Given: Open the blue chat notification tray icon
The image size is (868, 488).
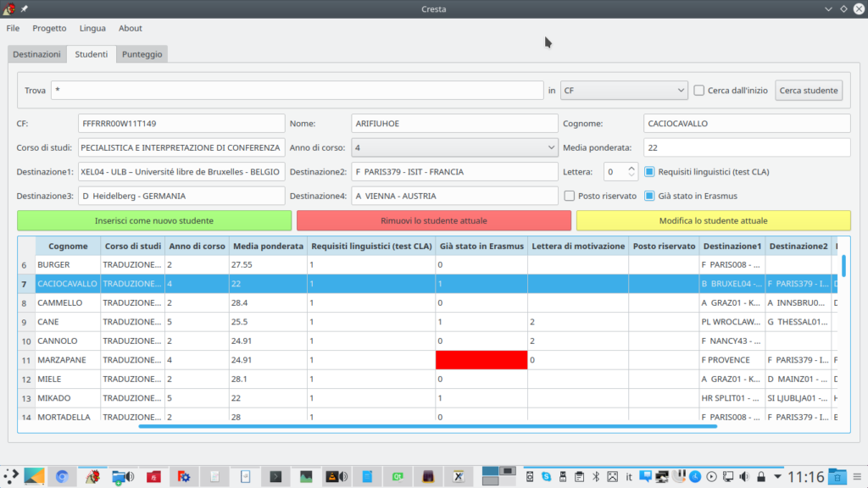Looking at the screenshot, I should [645, 476].
